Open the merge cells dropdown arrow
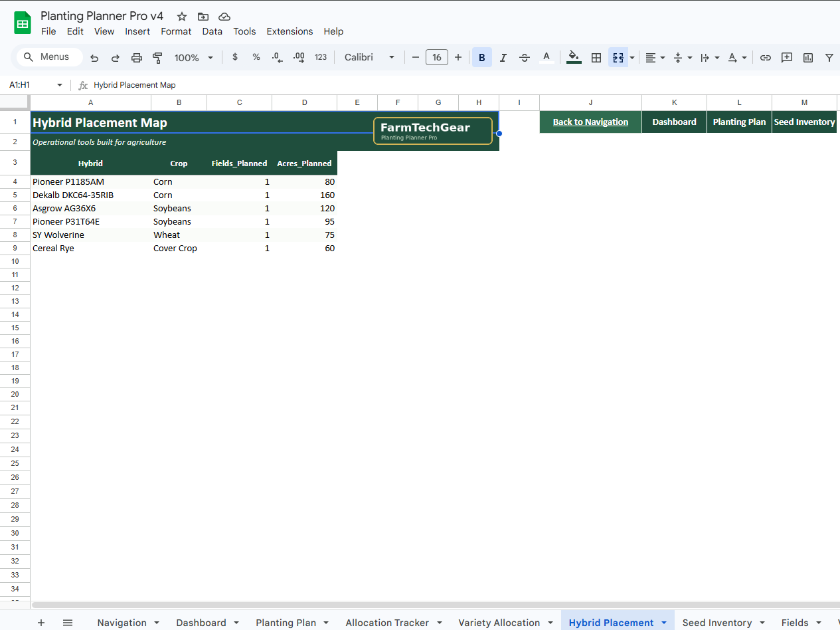 coord(630,57)
